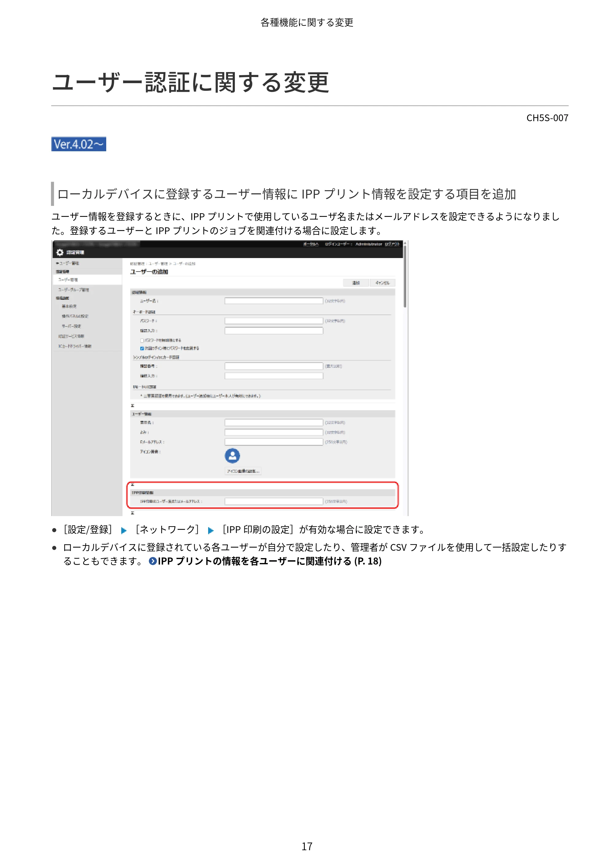The height and width of the screenshot is (868, 614).
Task: Focus the ユーザー名 input field
Action: (x=274, y=301)
